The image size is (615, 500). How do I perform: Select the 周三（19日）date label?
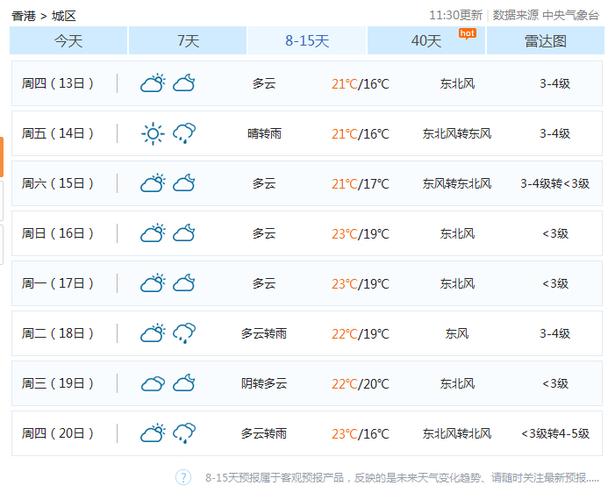coord(58,383)
